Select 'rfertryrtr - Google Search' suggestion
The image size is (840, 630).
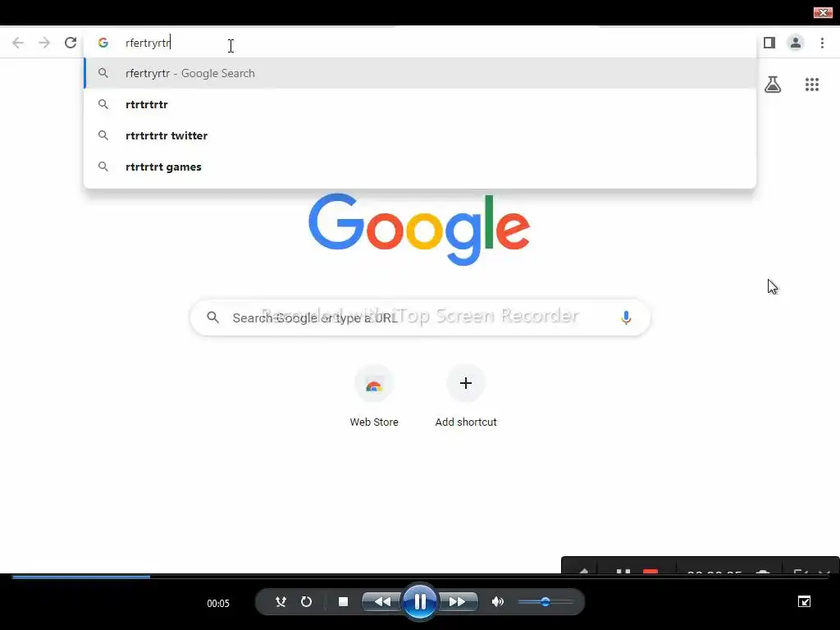(420, 73)
